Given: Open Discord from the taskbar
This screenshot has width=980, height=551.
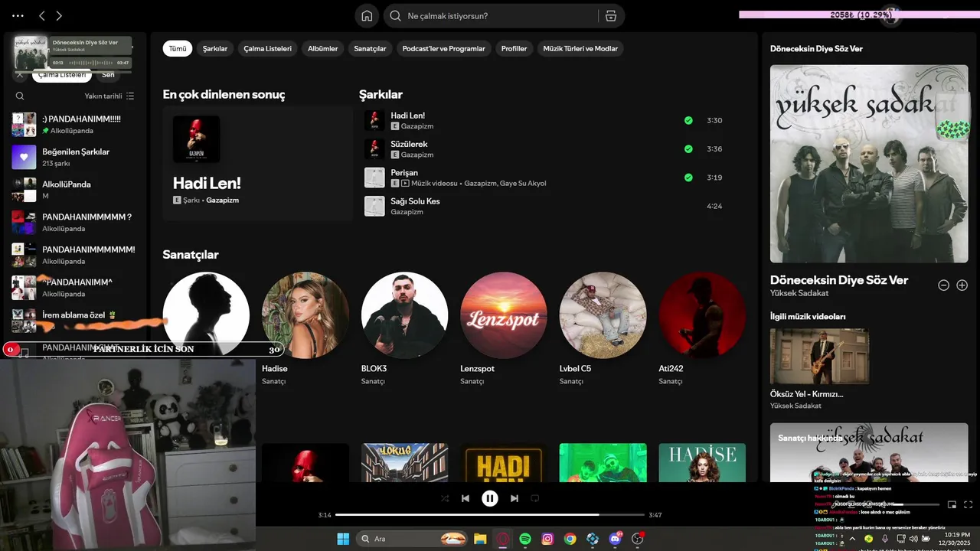Looking at the screenshot, I should [x=615, y=539].
